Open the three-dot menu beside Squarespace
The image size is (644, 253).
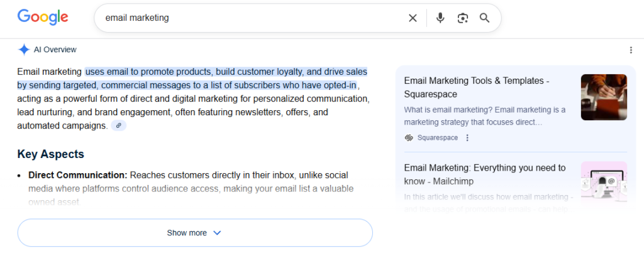point(467,138)
